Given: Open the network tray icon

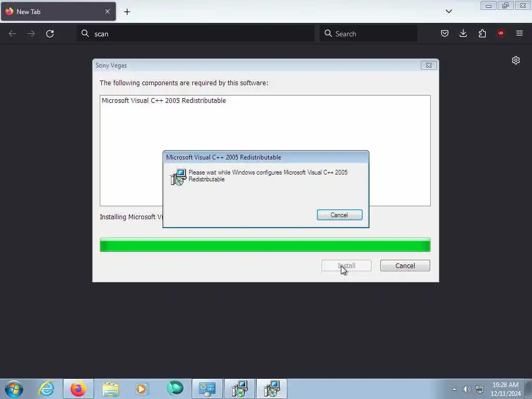Looking at the screenshot, I should click(x=480, y=389).
